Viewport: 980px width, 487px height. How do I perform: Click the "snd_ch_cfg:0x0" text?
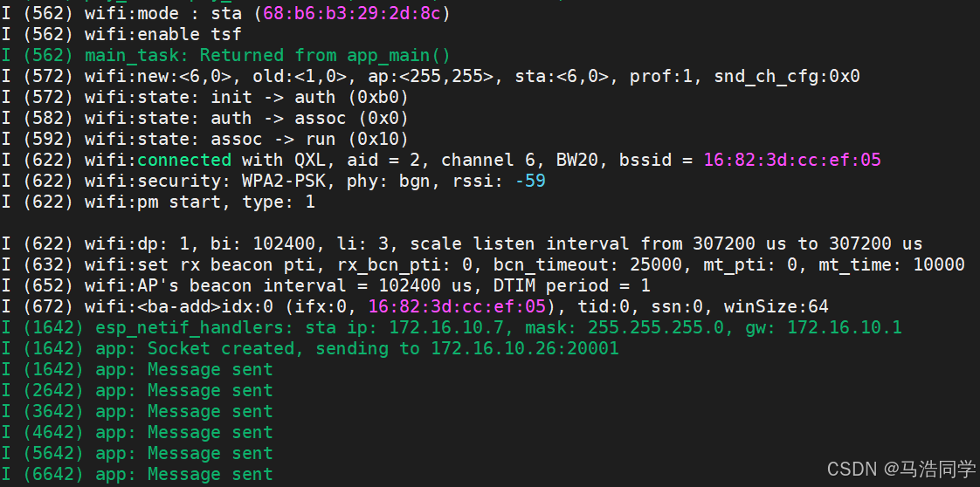787,76
